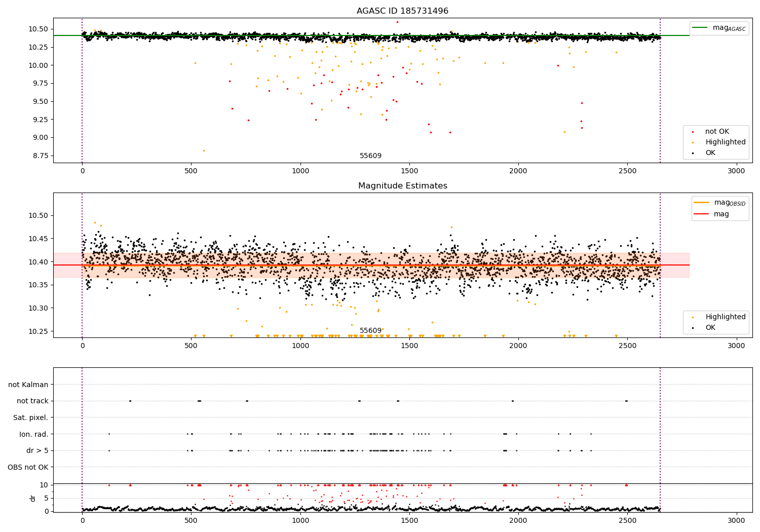Image resolution: width=760 pixels, height=532 pixels.
Task: Click 'OK' legend entry in middle plot
Action: click(x=710, y=328)
